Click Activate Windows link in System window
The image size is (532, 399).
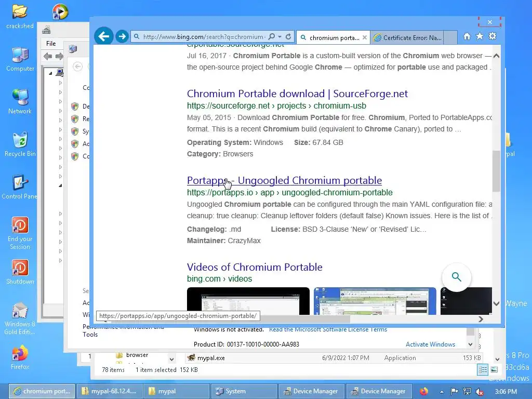click(x=430, y=344)
